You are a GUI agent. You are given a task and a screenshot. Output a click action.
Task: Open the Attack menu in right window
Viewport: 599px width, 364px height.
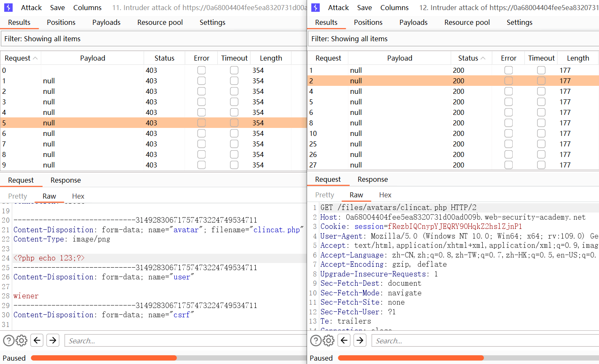338,8
